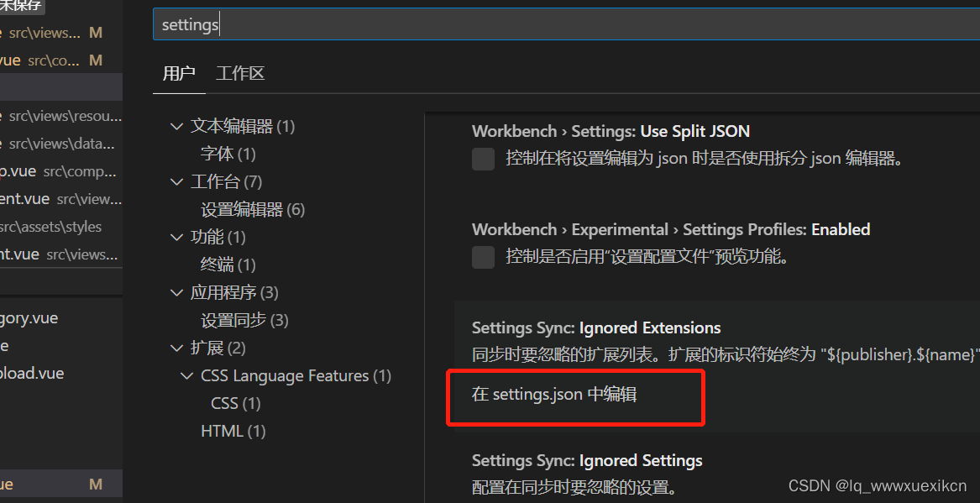Collapse the 应用程序 section
This screenshot has width=980, height=503.
[x=177, y=292]
